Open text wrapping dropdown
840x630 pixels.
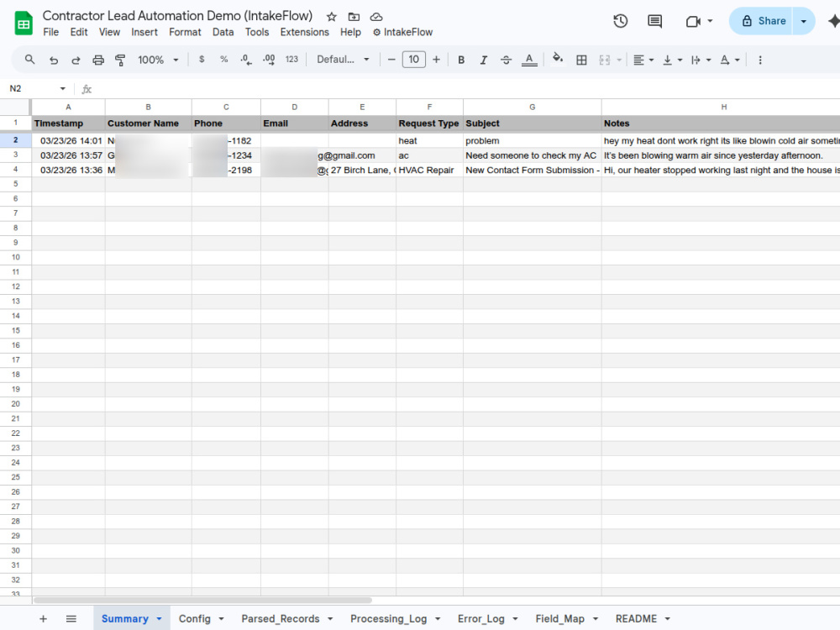click(701, 60)
